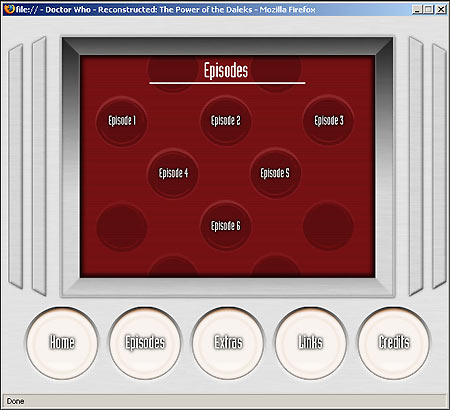This screenshot has height=410, width=450.
Task: Maximize the Firefox window
Action: [428, 9]
